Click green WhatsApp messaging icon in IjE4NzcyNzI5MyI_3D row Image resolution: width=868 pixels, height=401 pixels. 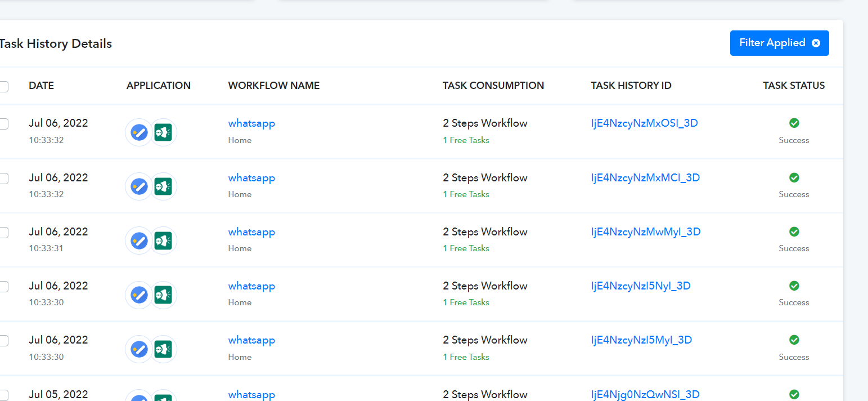163,349
